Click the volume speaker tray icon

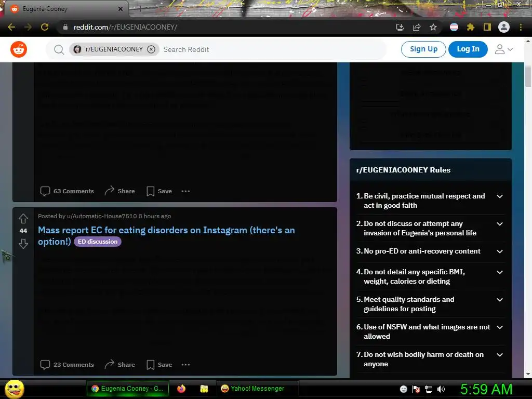[x=441, y=389]
